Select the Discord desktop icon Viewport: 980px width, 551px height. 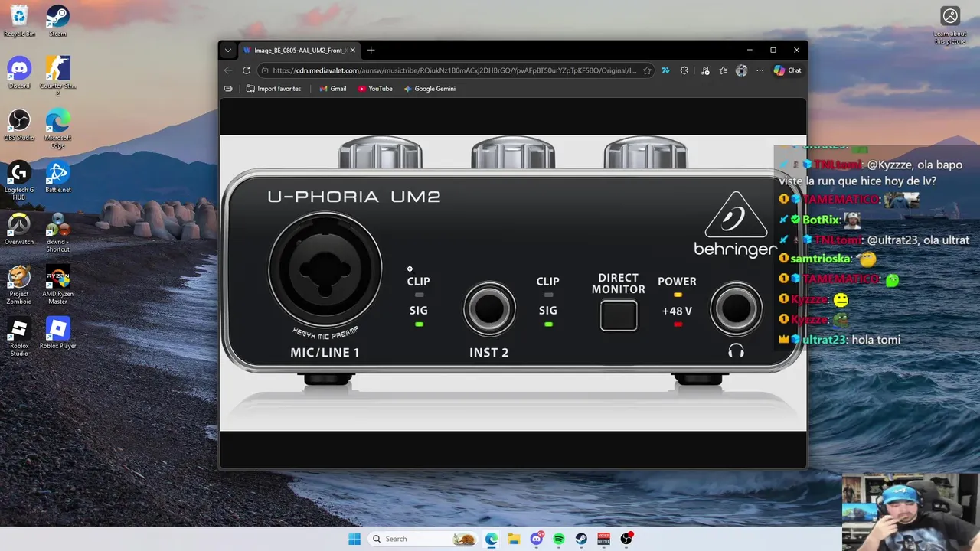tap(19, 73)
